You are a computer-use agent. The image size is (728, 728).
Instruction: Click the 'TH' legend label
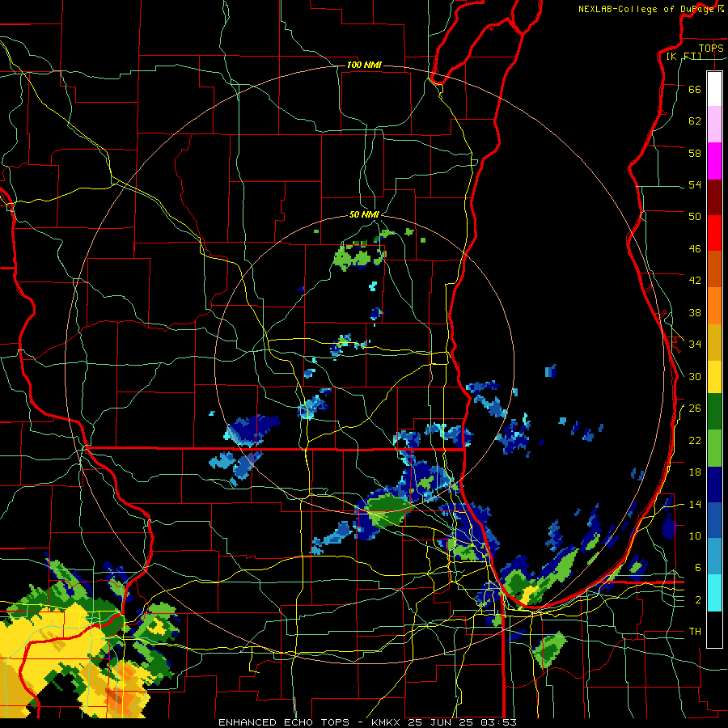pyautogui.click(x=695, y=632)
